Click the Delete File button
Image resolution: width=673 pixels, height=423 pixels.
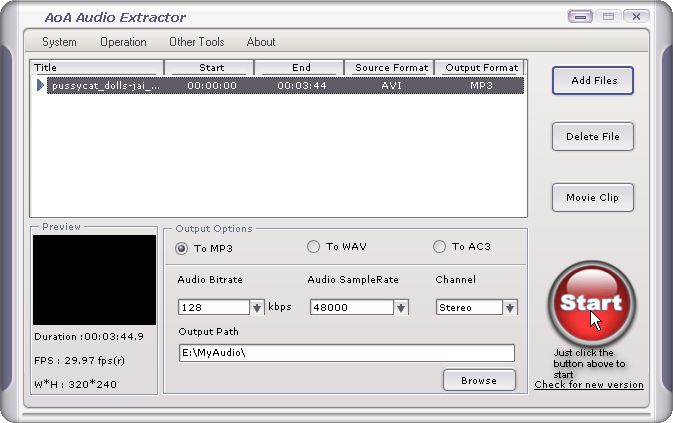[x=592, y=137]
